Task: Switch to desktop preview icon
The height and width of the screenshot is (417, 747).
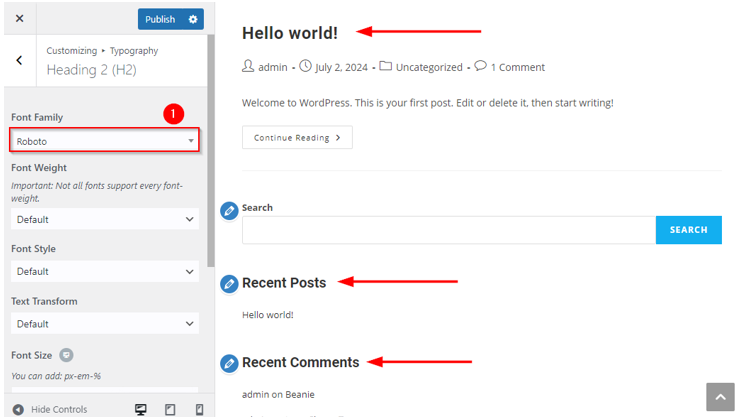Action: click(141, 409)
